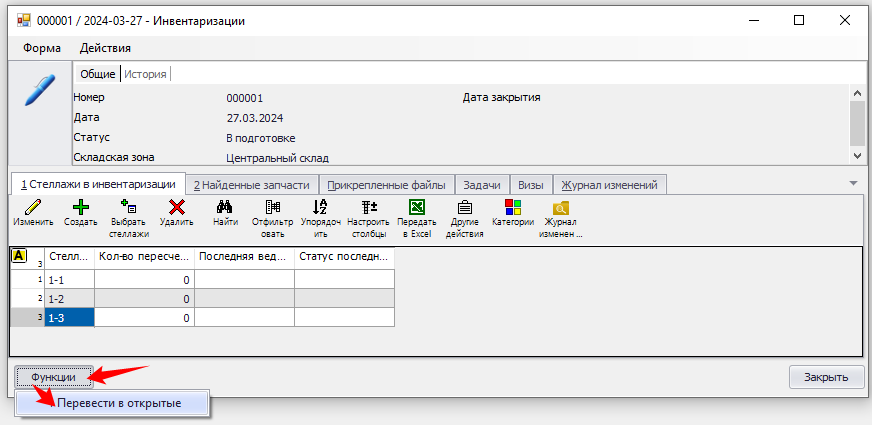Switch to Найденные запчасти tab

tap(251, 185)
